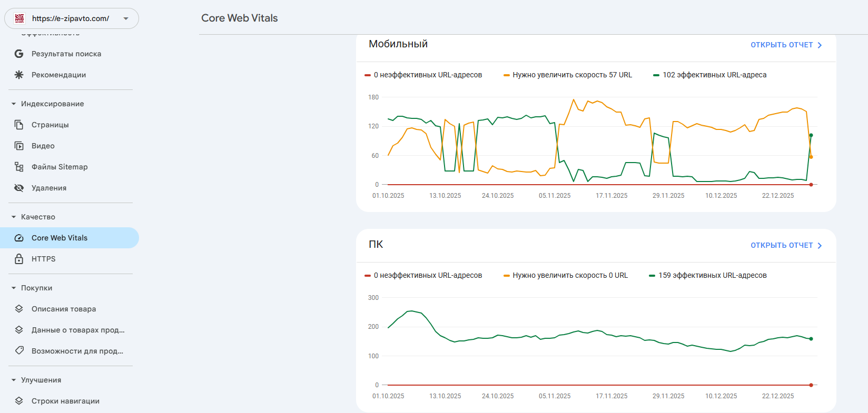Viewport: 868px width, 413px height.
Task: Collapse the Покупки section
Action: 14,288
